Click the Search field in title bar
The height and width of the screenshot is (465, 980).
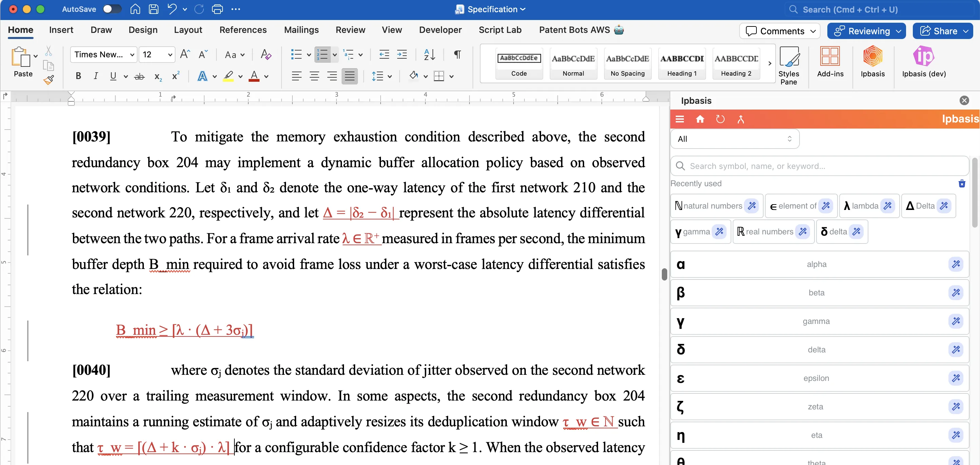[879, 9]
